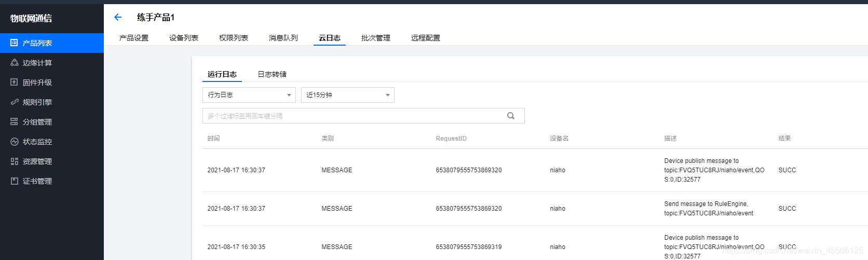
Task: Go to the 批次管理 tab
Action: point(376,38)
